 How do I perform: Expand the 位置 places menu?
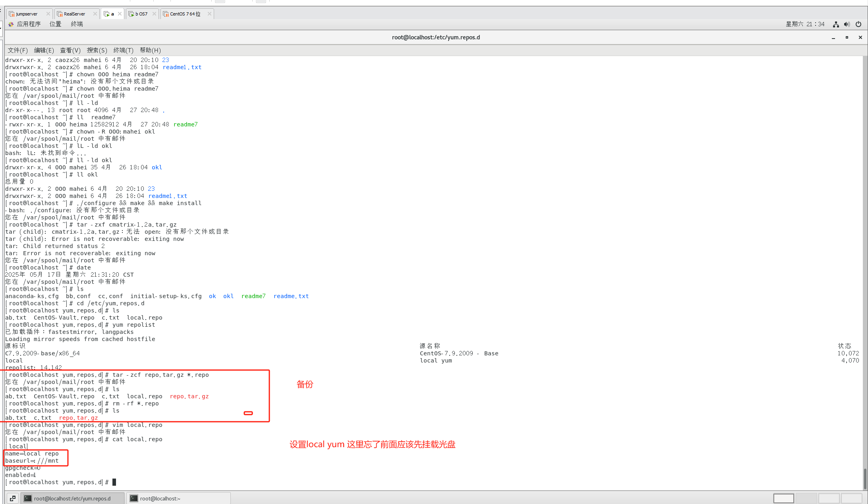click(55, 24)
